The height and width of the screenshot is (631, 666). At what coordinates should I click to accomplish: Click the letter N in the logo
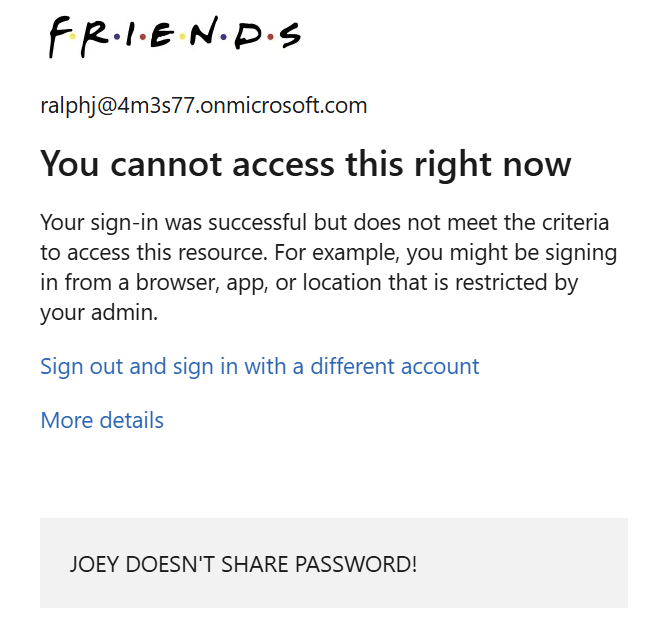pyautogui.click(x=203, y=36)
